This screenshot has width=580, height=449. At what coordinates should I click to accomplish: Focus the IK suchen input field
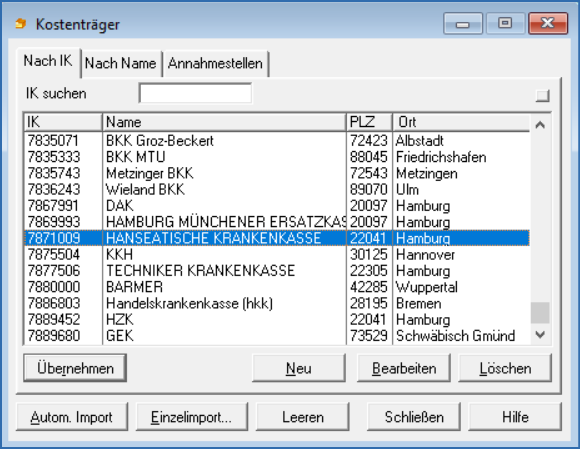click(x=196, y=93)
